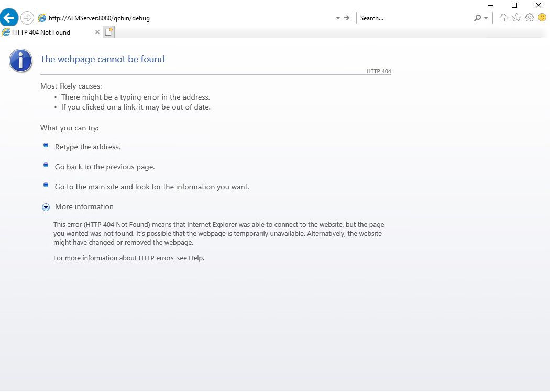Click the magnifier icon to search
The image size is (550, 392).
pyautogui.click(x=476, y=17)
